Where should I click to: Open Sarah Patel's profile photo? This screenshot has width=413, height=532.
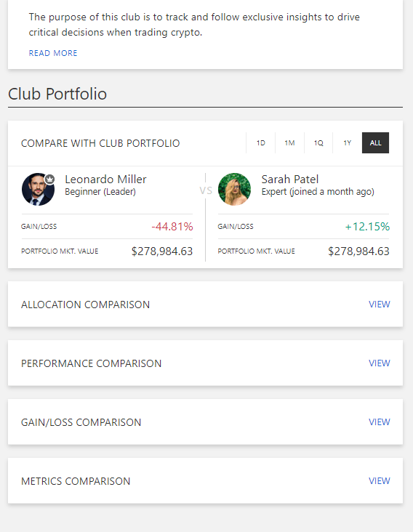235,189
